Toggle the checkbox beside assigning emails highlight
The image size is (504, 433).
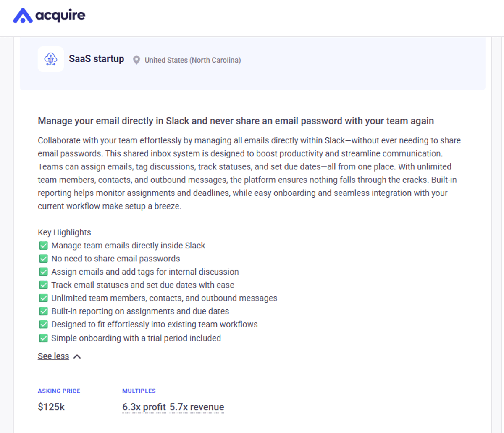pyautogui.click(x=43, y=272)
